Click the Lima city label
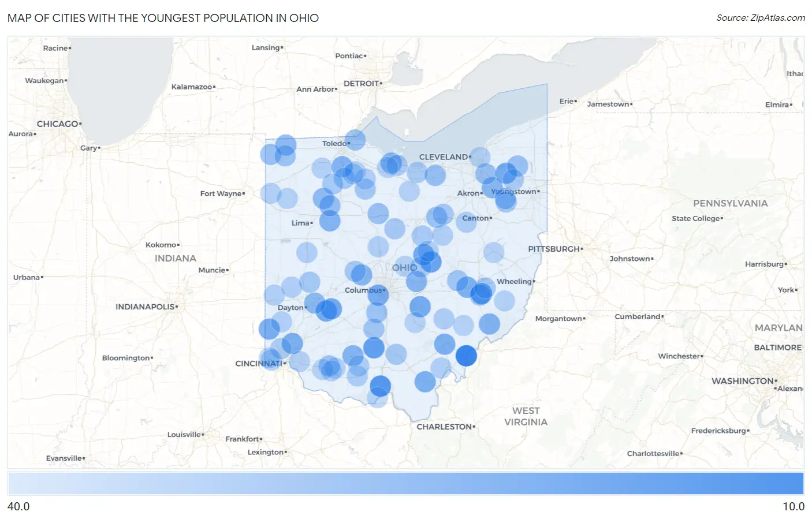This screenshot has height=519, width=812. pyautogui.click(x=300, y=223)
